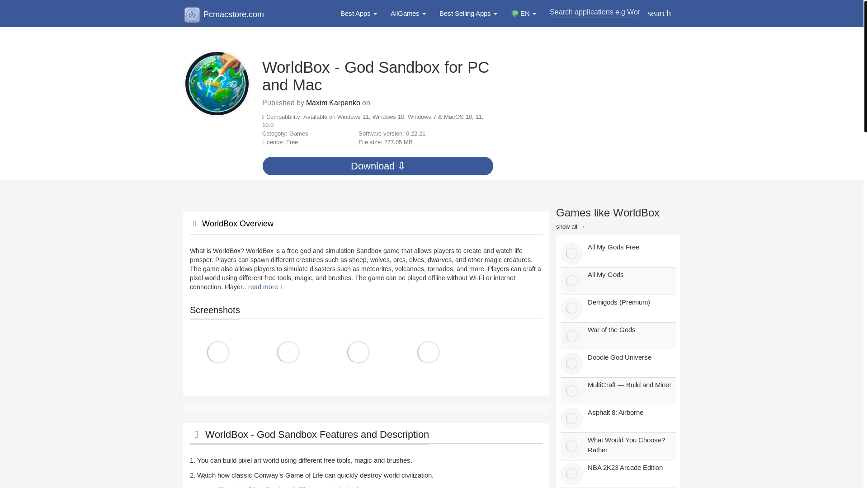Open the second screenshot thumbnail

[288, 352]
